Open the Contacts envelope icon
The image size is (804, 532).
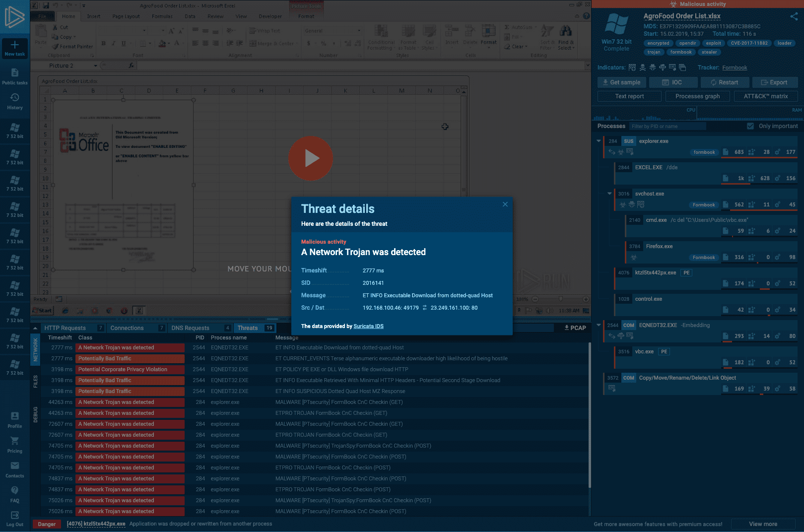click(x=15, y=466)
